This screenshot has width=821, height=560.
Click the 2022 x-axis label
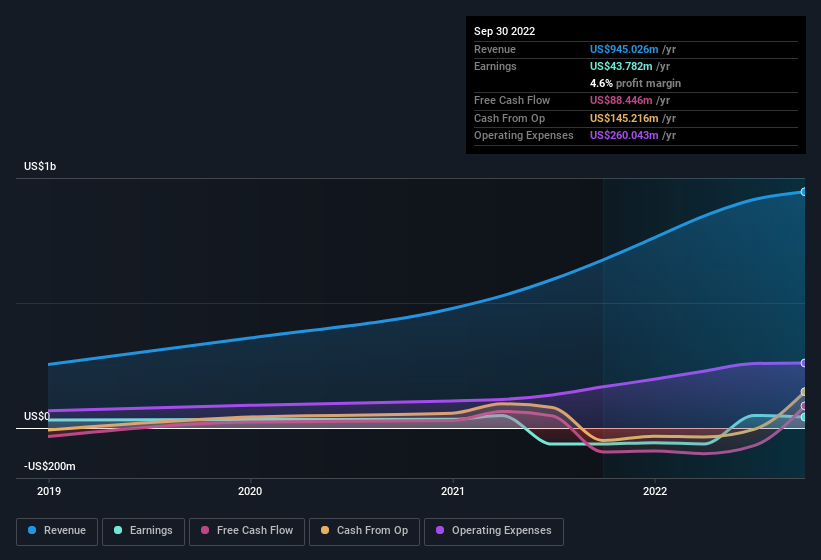pyautogui.click(x=655, y=491)
